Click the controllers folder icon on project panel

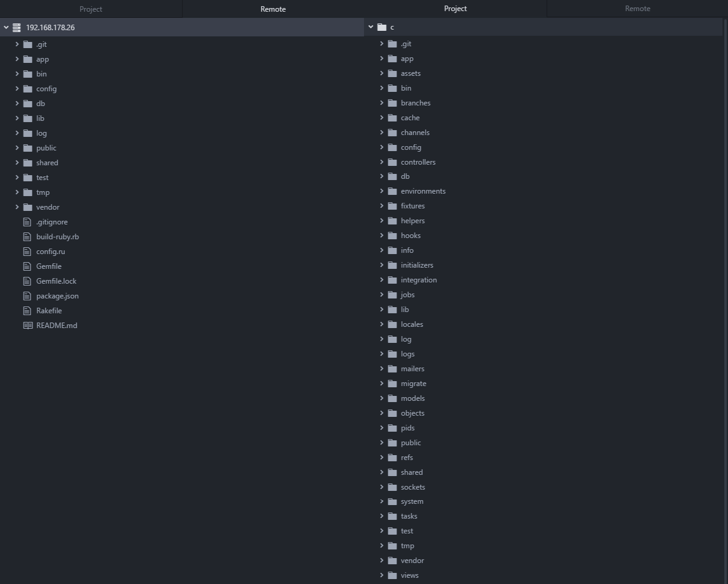tap(393, 162)
